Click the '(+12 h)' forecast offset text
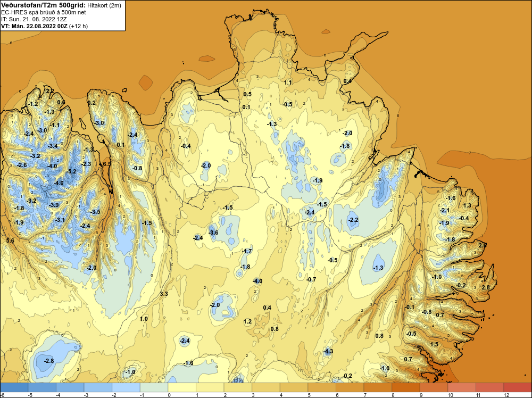 (79, 26)
